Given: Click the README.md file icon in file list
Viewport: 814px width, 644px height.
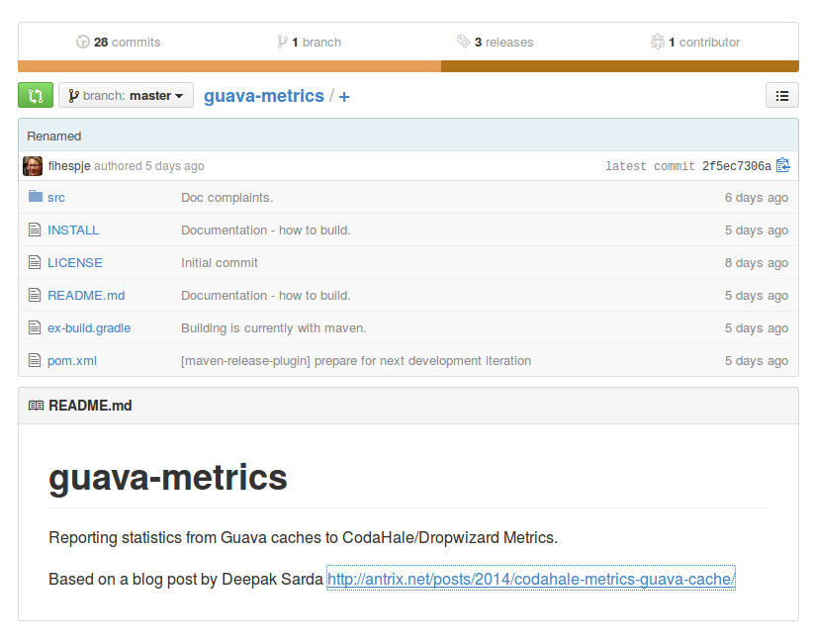Looking at the screenshot, I should tap(35, 295).
